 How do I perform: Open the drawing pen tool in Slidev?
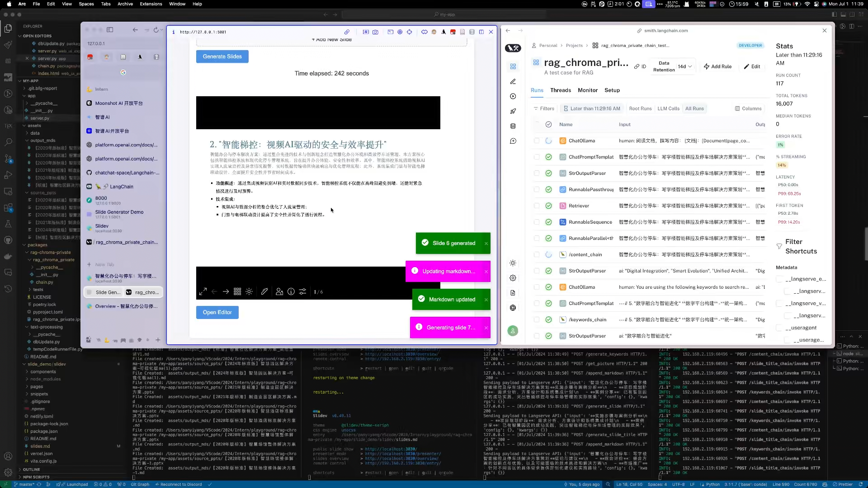tap(264, 292)
